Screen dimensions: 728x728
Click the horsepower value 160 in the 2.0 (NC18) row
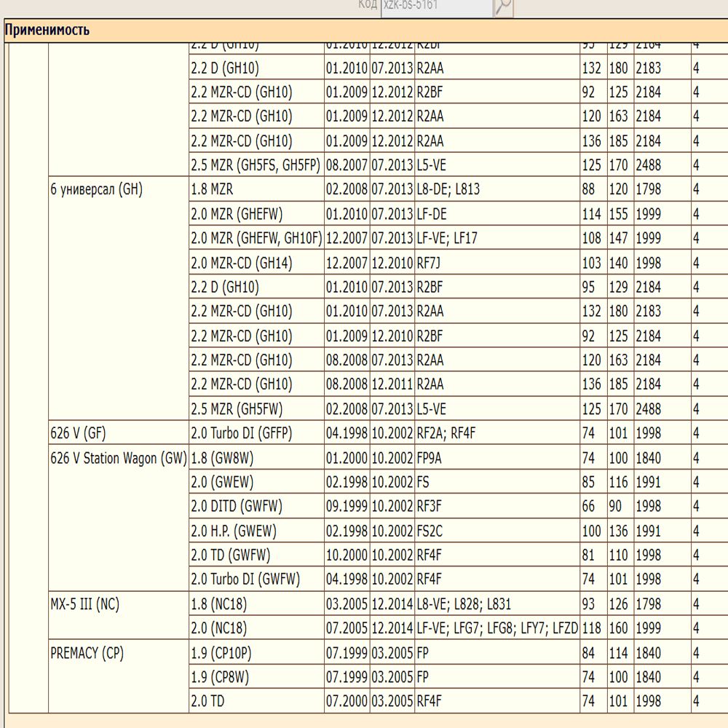618,628
